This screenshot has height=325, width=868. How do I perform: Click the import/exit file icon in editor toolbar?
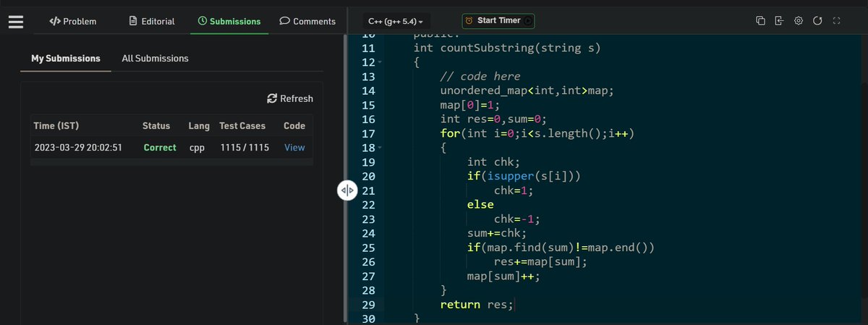pyautogui.click(x=779, y=21)
